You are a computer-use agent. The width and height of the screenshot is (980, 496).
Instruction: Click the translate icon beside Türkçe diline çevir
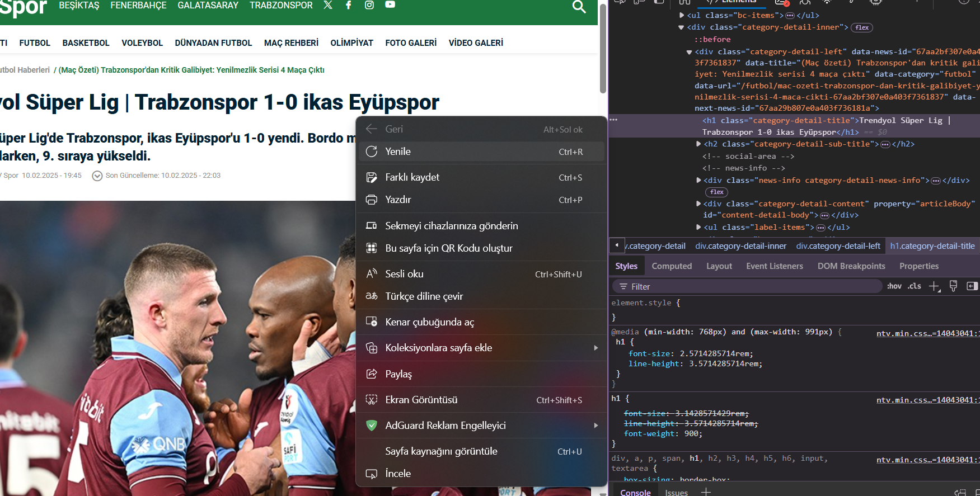(x=372, y=296)
